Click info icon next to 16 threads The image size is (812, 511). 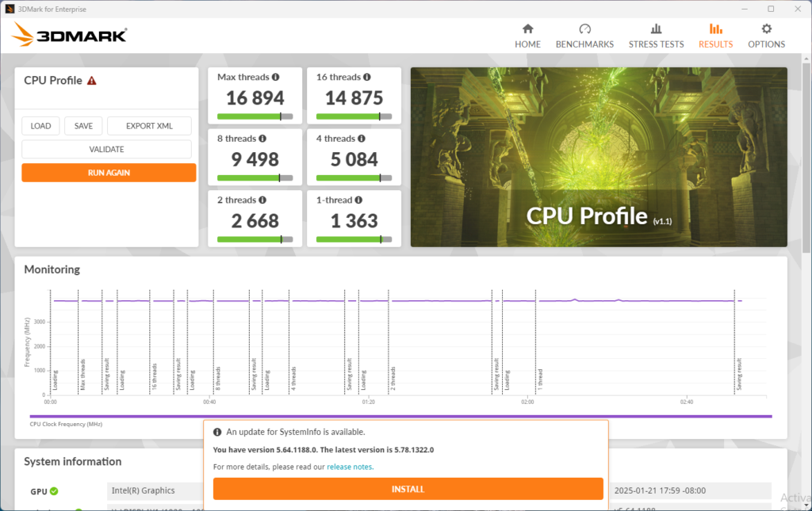366,77
